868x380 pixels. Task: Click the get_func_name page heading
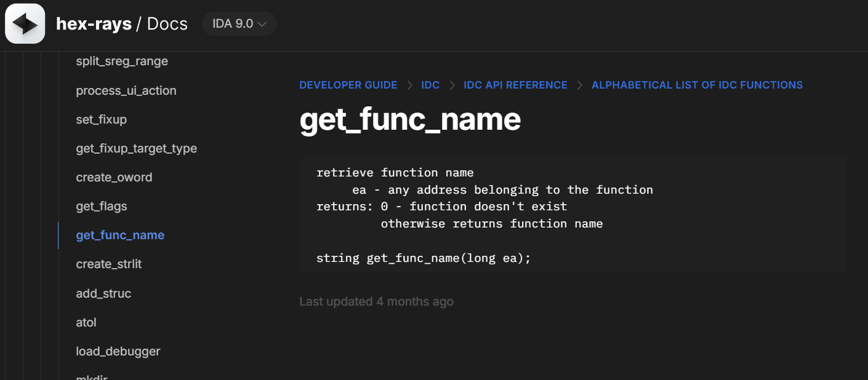[x=410, y=119]
